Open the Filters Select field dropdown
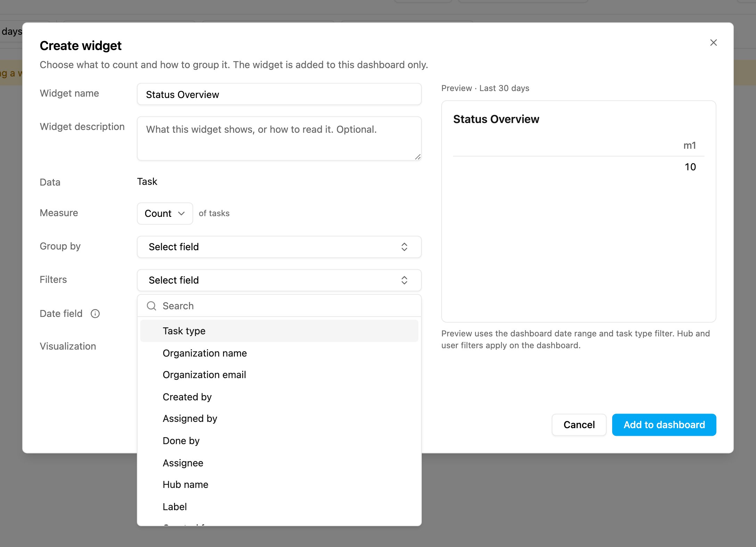Image resolution: width=756 pixels, height=547 pixels. [x=279, y=280]
